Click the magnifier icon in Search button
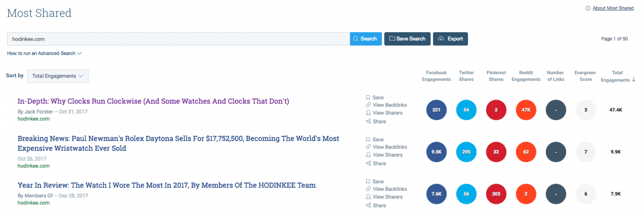The height and width of the screenshot is (214, 644). tap(356, 39)
